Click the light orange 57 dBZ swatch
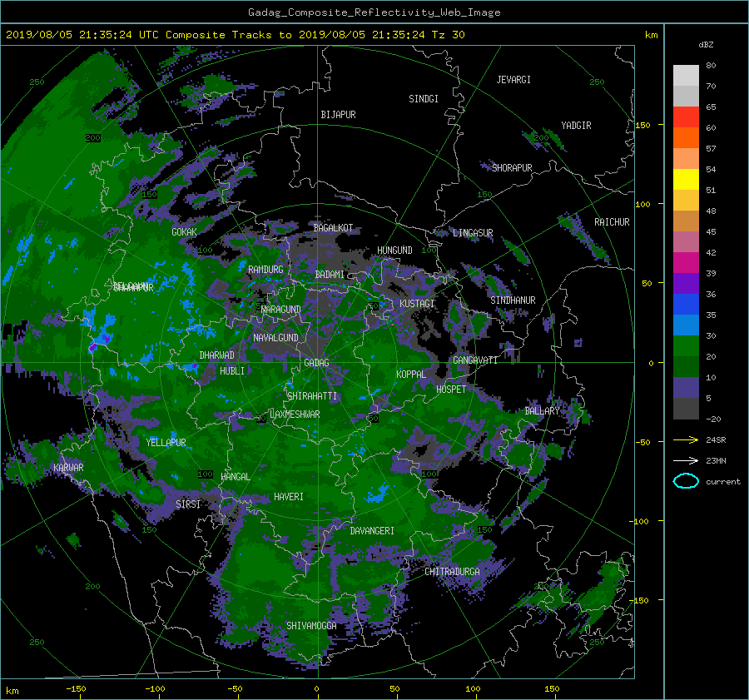749x700 pixels. coord(686,158)
